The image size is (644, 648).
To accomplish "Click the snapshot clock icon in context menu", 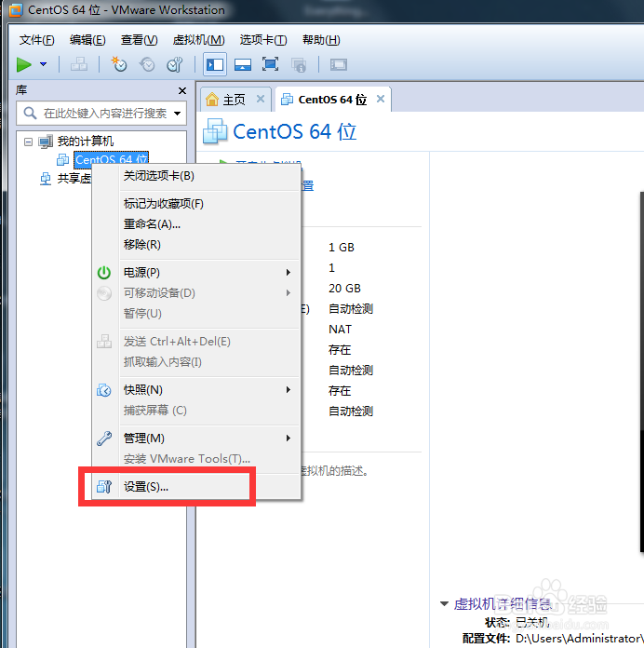I will pyautogui.click(x=104, y=390).
